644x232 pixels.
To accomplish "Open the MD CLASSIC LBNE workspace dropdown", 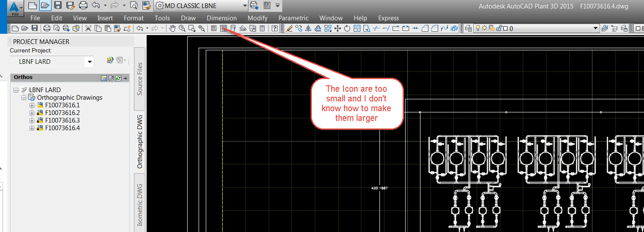I will click(245, 5).
